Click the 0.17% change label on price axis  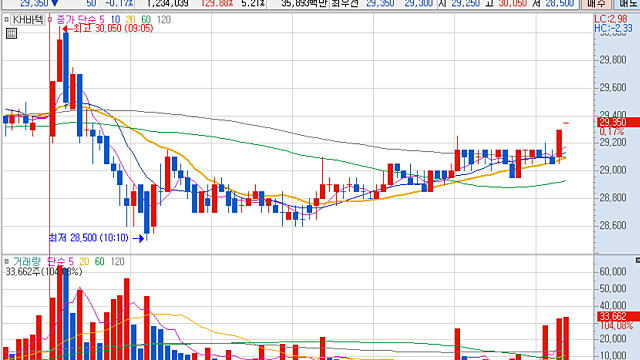[611, 132]
